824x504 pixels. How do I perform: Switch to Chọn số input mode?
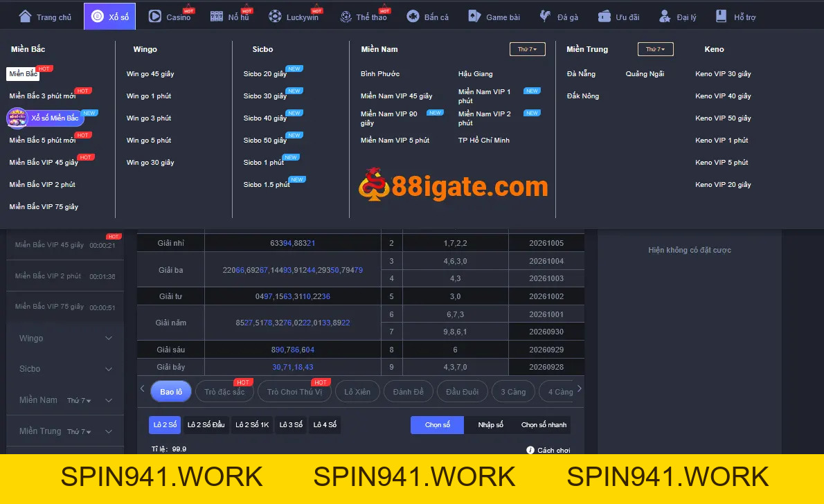pos(437,424)
